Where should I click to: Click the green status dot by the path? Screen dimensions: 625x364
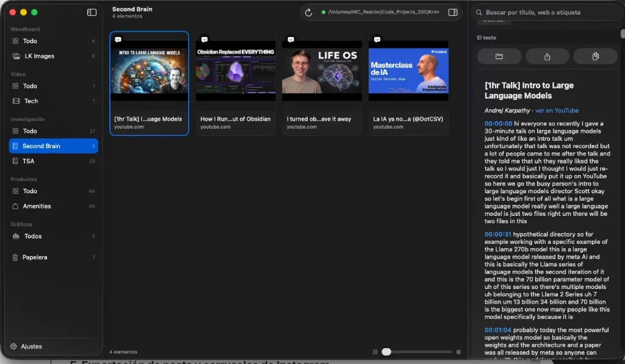tap(323, 12)
